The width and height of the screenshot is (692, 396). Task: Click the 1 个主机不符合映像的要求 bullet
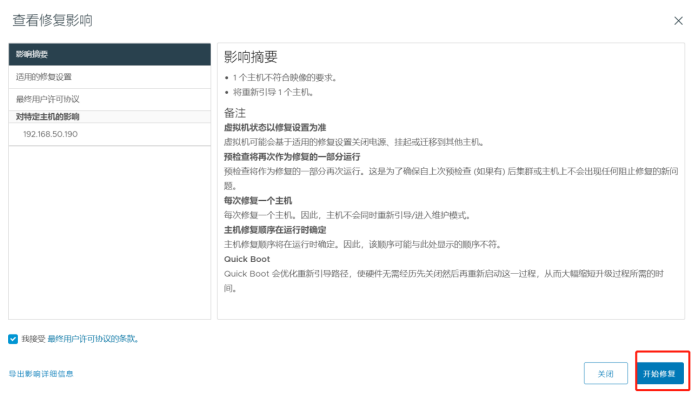[x=285, y=78]
